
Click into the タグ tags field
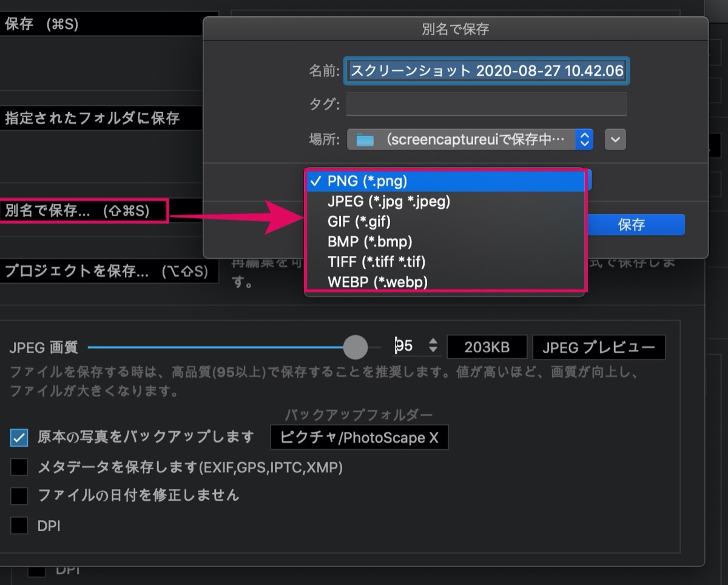coord(487,104)
